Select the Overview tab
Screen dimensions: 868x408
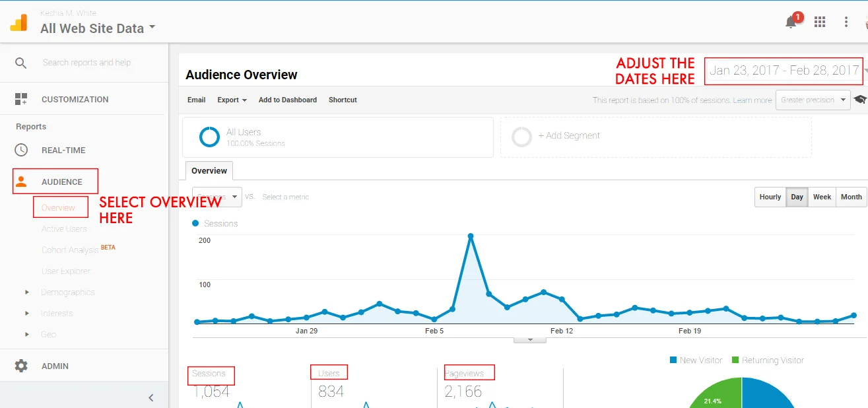(x=209, y=170)
